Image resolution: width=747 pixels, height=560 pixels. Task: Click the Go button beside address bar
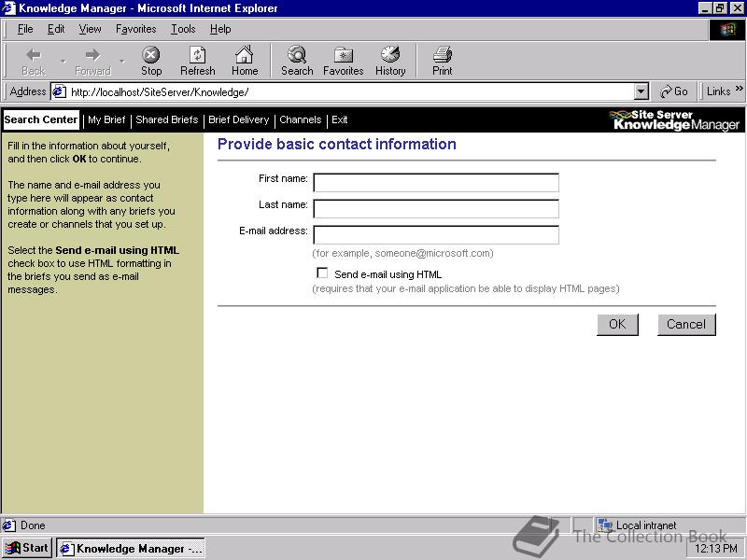673,91
